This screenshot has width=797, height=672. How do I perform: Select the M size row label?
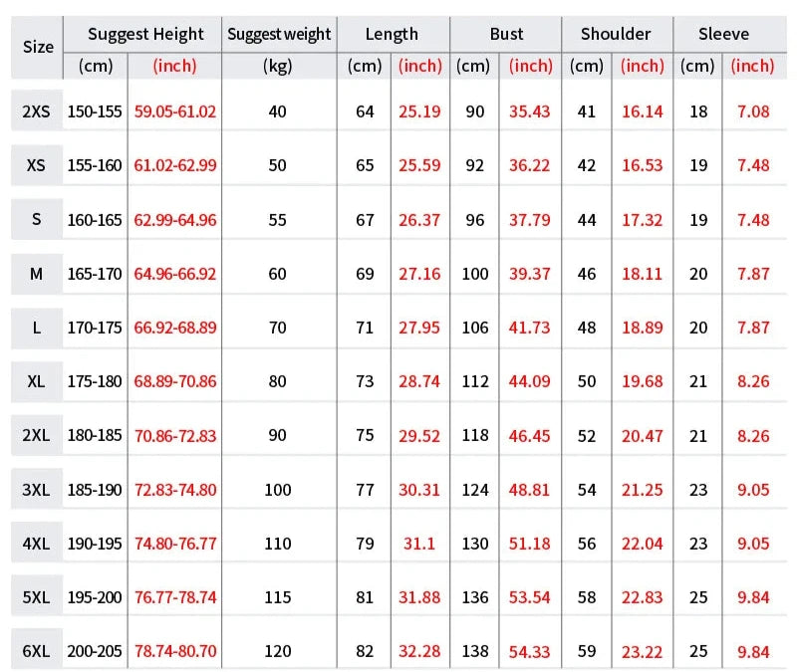coord(36,273)
